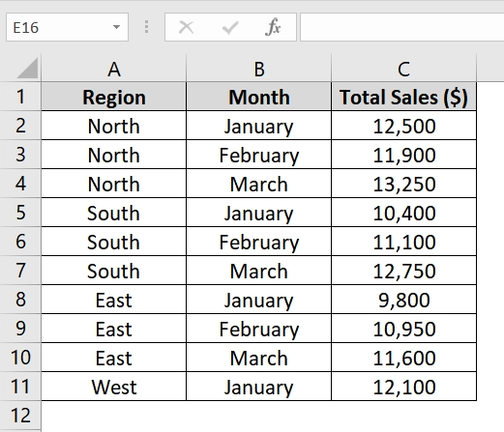Select row 10 header
This screenshot has height=432, width=504.
pyautogui.click(x=20, y=358)
